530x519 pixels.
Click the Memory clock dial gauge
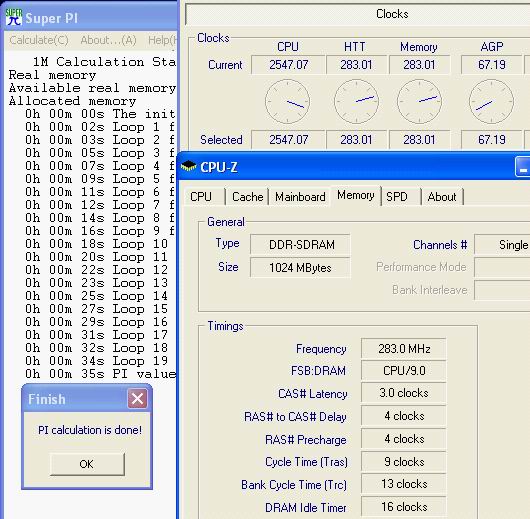click(x=419, y=101)
